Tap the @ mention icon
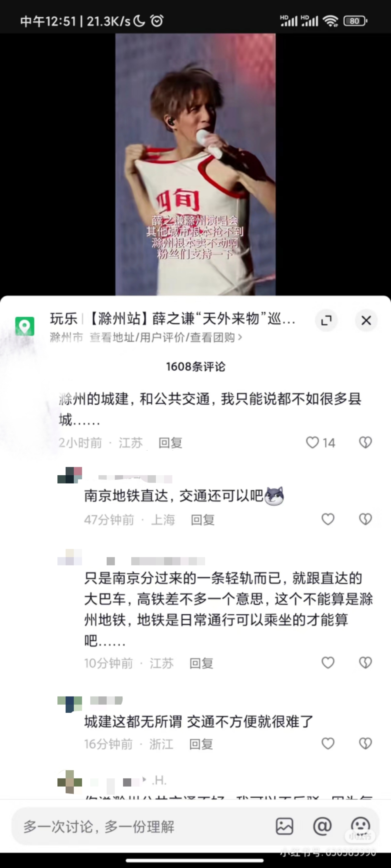391x868 pixels. pyautogui.click(x=322, y=826)
